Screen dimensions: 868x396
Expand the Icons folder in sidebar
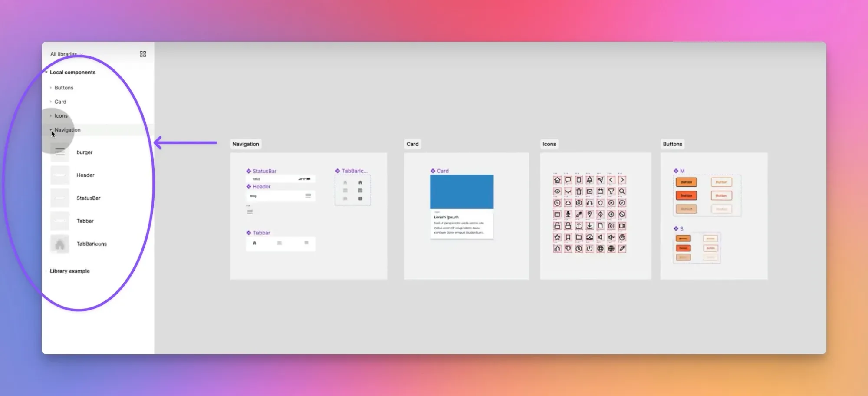61,116
